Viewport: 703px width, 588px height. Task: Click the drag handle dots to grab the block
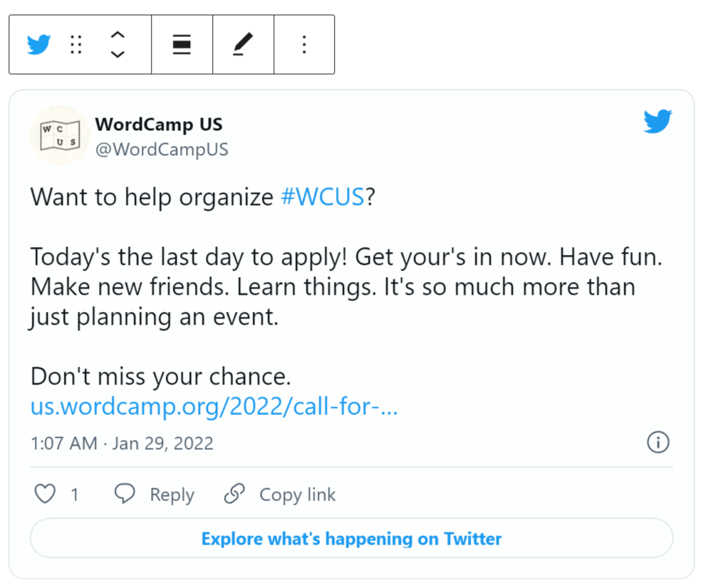pyautogui.click(x=75, y=44)
